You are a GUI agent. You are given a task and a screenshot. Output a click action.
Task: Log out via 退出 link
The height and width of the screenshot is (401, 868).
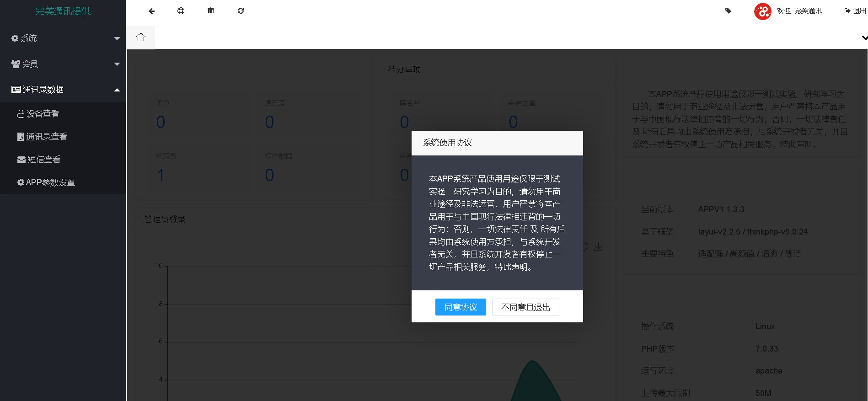tap(855, 11)
